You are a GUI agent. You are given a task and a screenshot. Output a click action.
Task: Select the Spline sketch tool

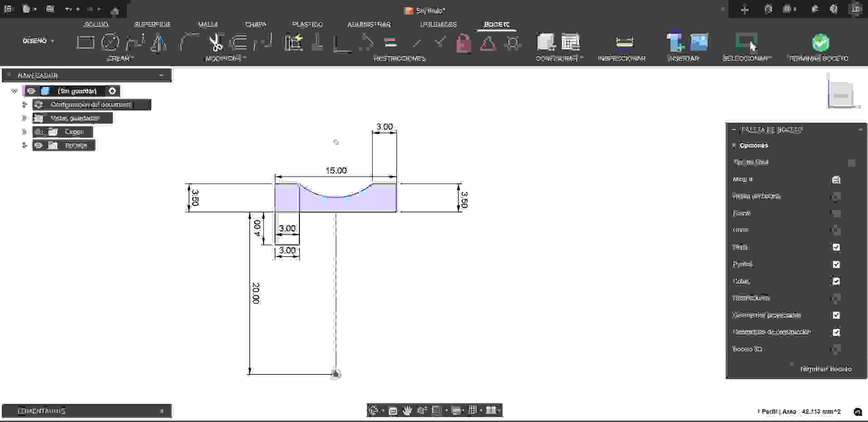(135, 43)
